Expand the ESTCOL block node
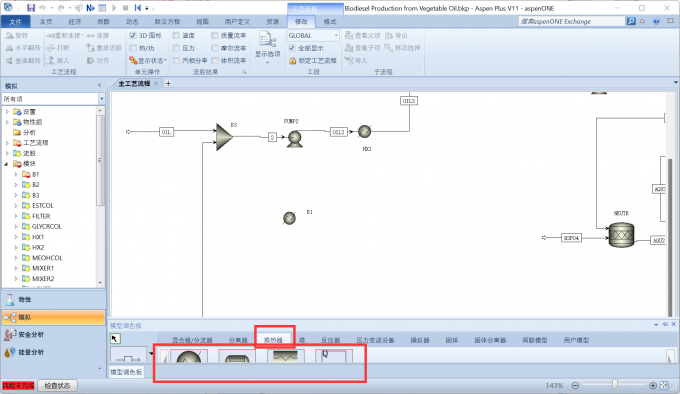This screenshot has height=394, width=680. click(16, 205)
